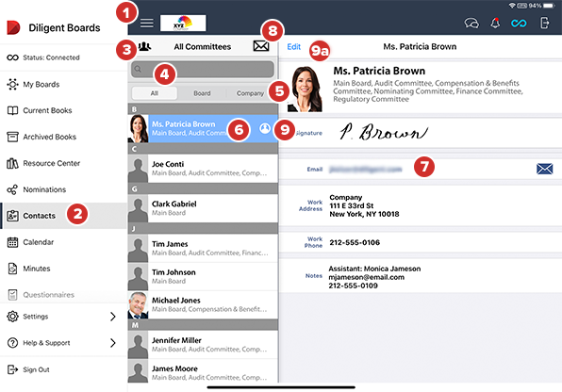Image resolution: width=562 pixels, height=392 pixels.
Task: Open Resource Center from sidebar
Action: pos(64,163)
